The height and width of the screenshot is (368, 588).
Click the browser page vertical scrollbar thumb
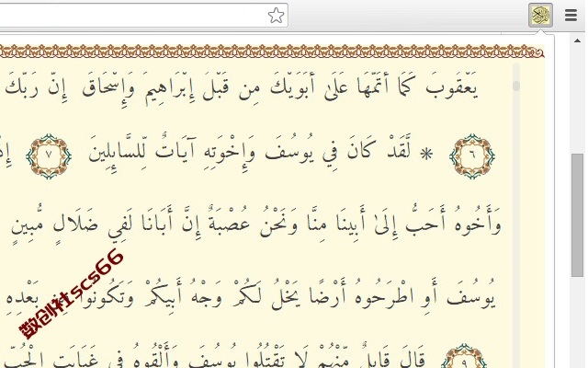[577, 214]
